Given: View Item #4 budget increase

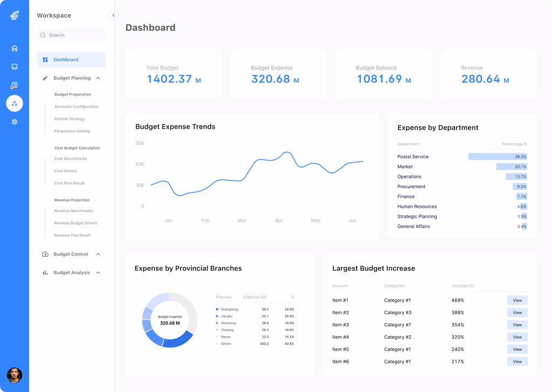Looking at the screenshot, I should click(x=517, y=337).
